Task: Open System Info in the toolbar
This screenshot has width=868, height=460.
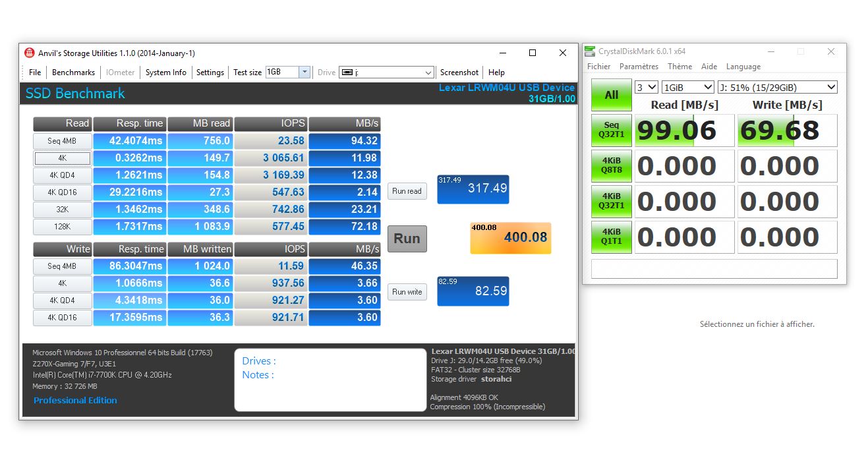Action: [x=165, y=72]
